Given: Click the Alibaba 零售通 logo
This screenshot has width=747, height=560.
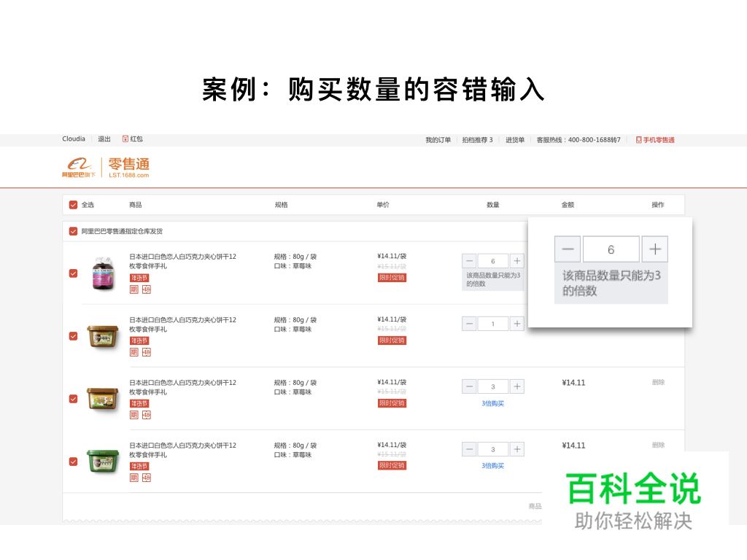Looking at the screenshot, I should click(106, 168).
